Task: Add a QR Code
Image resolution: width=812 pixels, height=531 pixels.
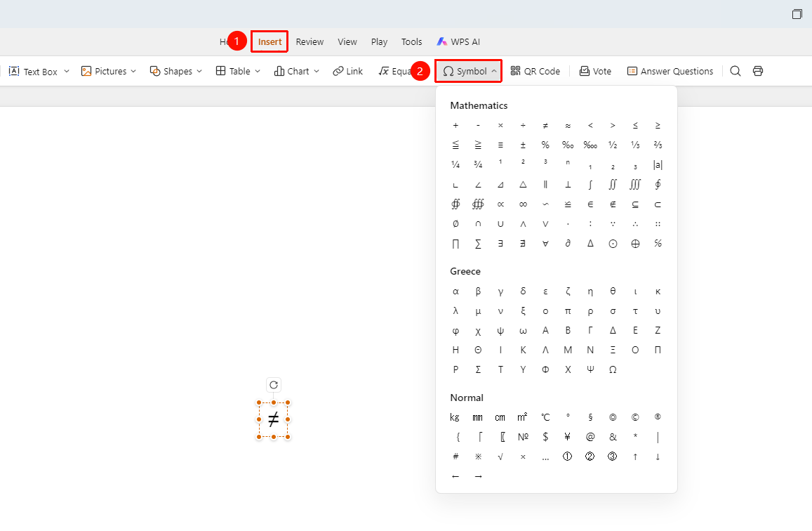Action: click(x=535, y=71)
